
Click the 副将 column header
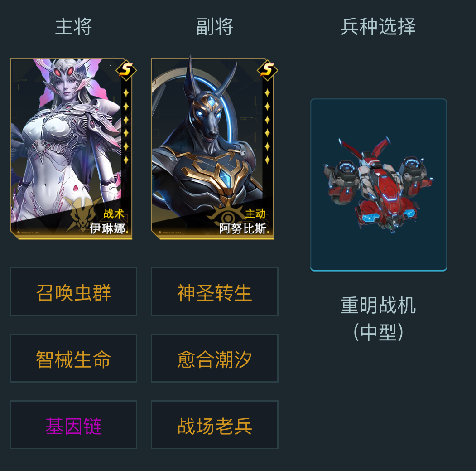click(x=215, y=26)
